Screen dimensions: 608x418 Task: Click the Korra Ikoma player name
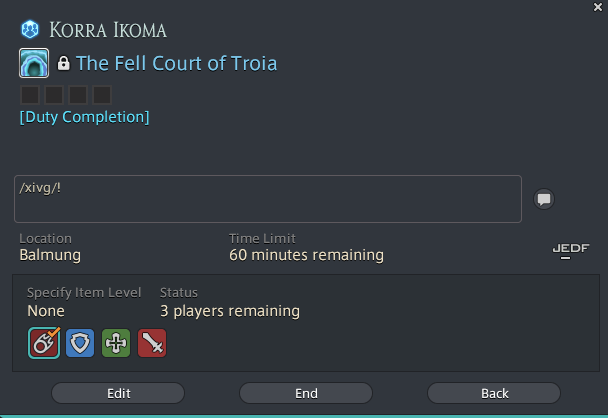(108, 30)
